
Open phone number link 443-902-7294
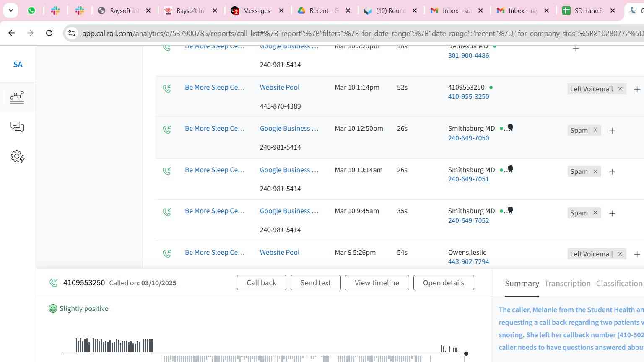coord(468,261)
